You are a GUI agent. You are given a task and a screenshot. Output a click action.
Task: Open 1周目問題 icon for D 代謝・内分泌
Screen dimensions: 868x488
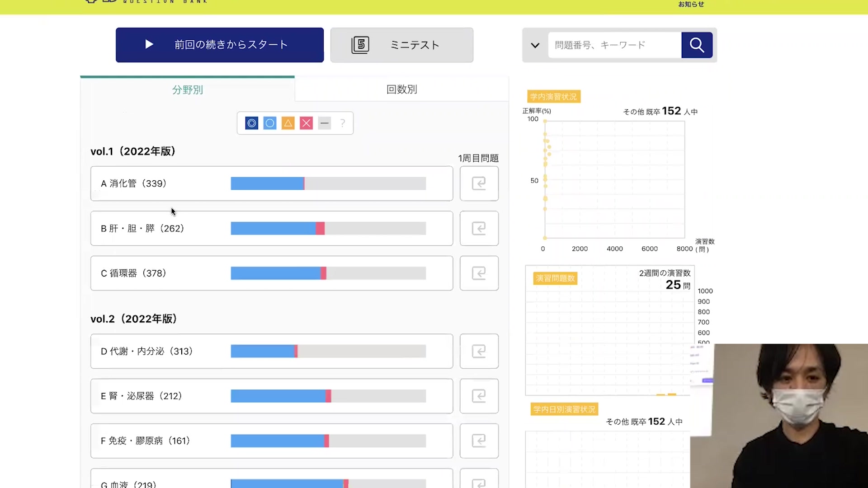(x=479, y=351)
